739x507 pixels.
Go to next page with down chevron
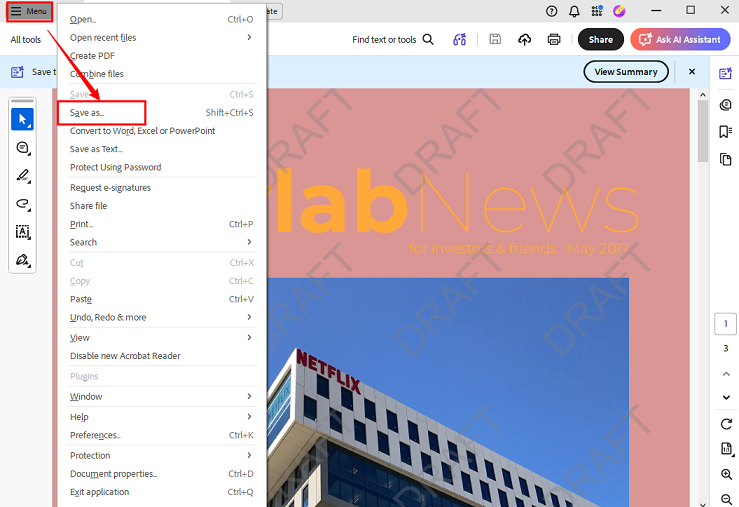click(x=726, y=397)
